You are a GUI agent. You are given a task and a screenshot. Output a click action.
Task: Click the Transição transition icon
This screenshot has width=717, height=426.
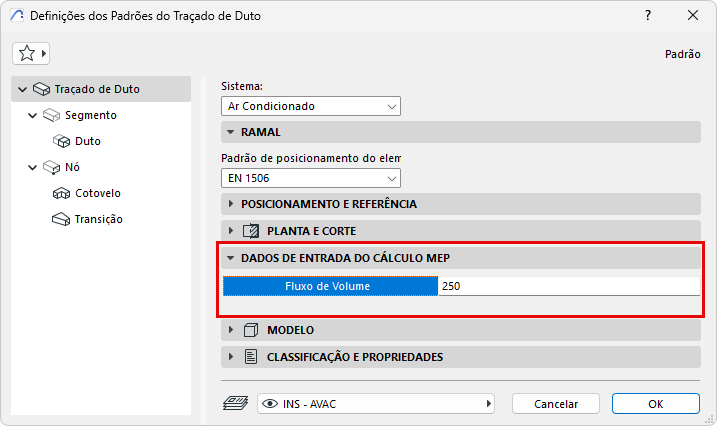[62, 219]
